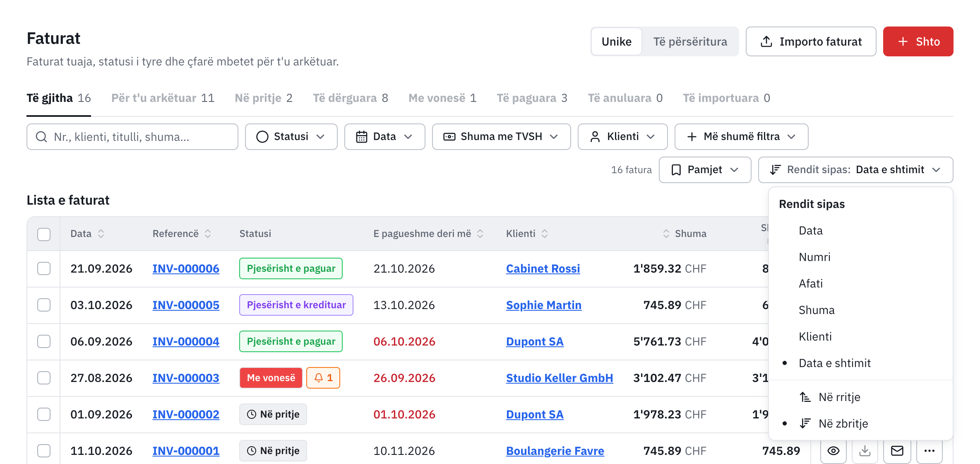The height and width of the screenshot is (464, 980).
Task: Click the envelope email icon for INV-000001
Action: [897, 451]
